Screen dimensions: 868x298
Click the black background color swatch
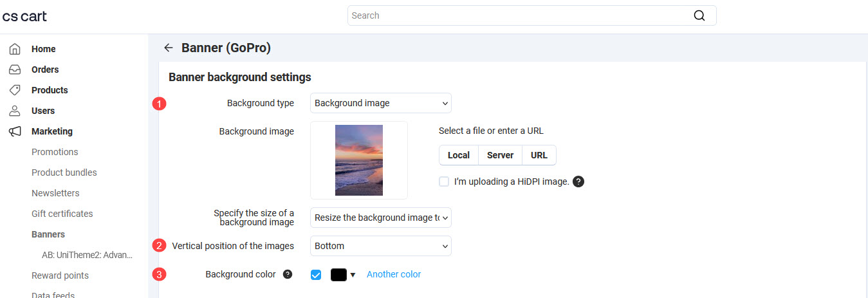338,275
